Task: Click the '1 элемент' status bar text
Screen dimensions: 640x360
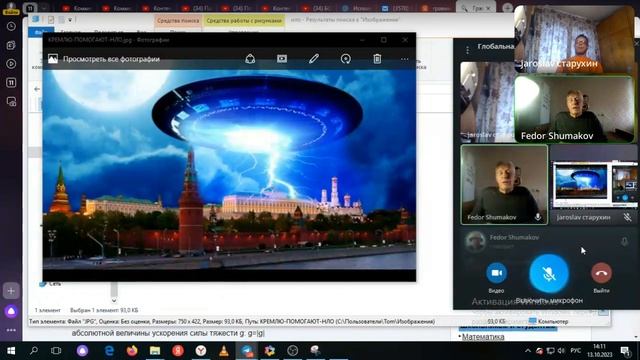Action: tap(47, 310)
